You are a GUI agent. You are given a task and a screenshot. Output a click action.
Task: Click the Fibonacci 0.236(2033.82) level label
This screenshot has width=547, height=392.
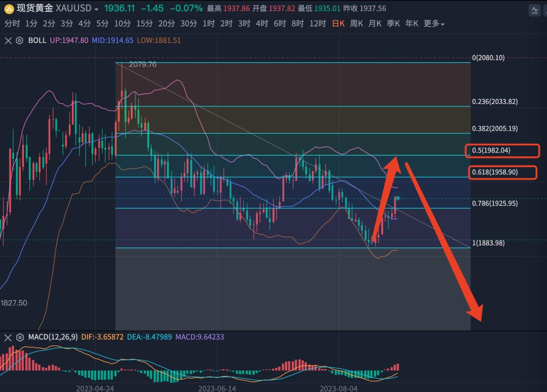pos(495,102)
